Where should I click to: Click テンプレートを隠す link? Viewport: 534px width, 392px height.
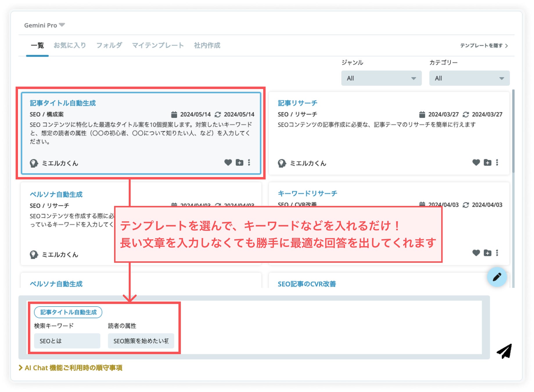[x=484, y=46]
